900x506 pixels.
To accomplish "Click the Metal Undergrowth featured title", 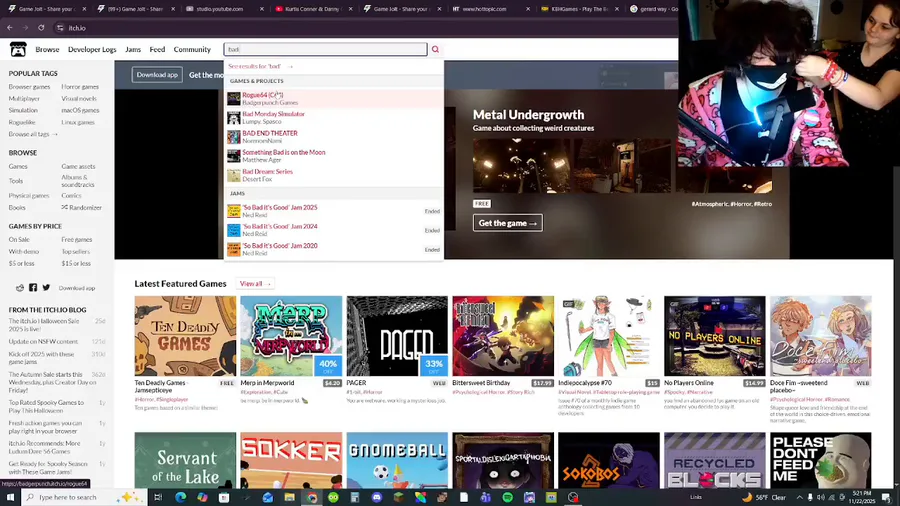I will tap(528, 115).
